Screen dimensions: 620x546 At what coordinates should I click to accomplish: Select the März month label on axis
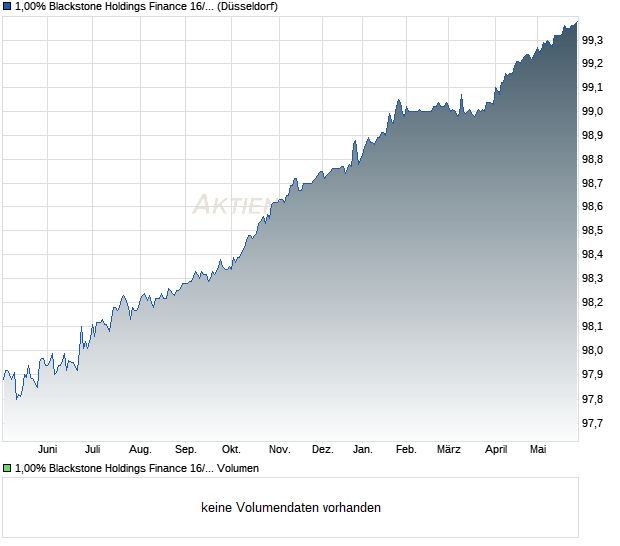pyautogui.click(x=449, y=450)
